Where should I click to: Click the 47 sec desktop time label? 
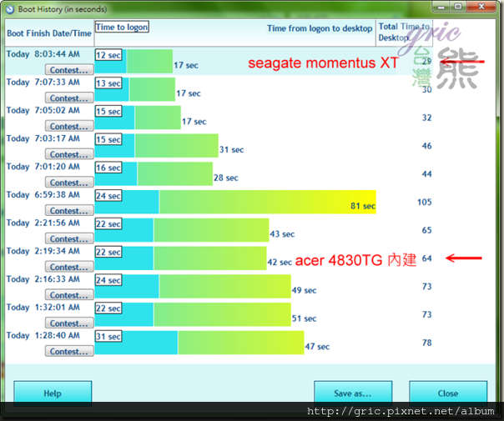(317, 347)
